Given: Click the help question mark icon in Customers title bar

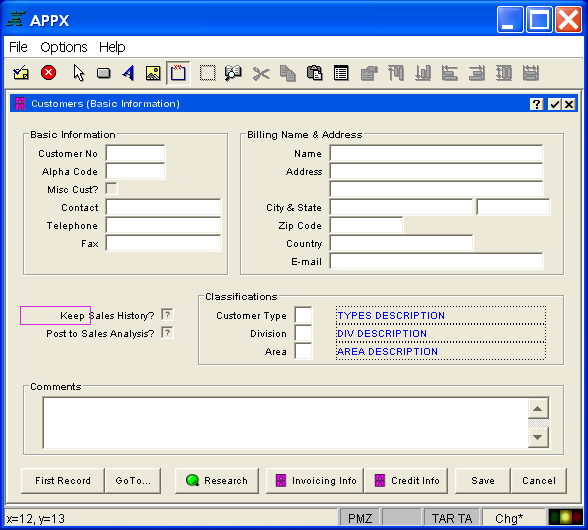Looking at the screenshot, I should pos(537,104).
